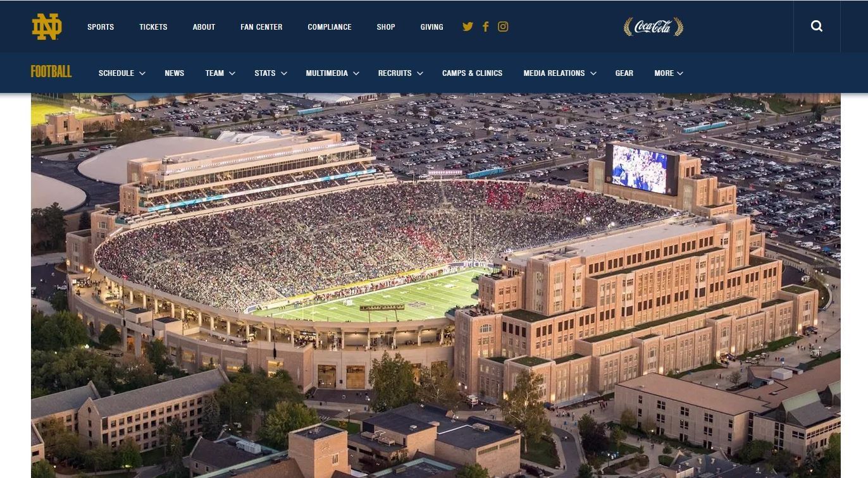
Task: Open the Facebook social icon
Action: (x=485, y=27)
